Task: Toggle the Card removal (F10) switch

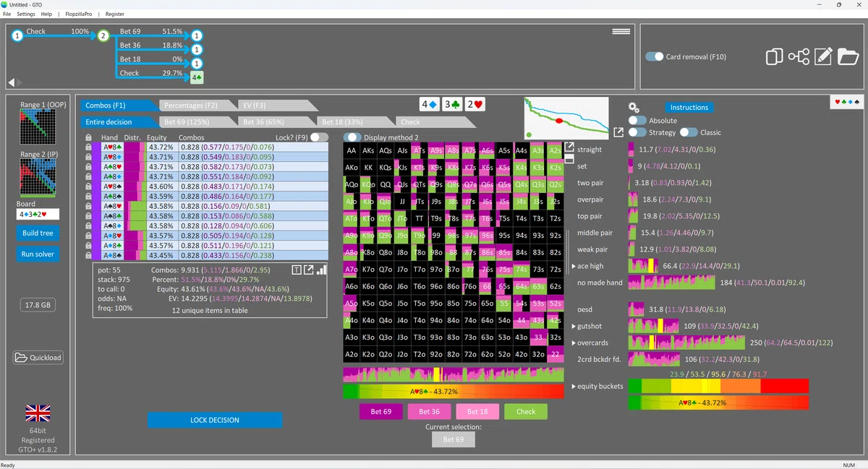Action: coord(655,56)
